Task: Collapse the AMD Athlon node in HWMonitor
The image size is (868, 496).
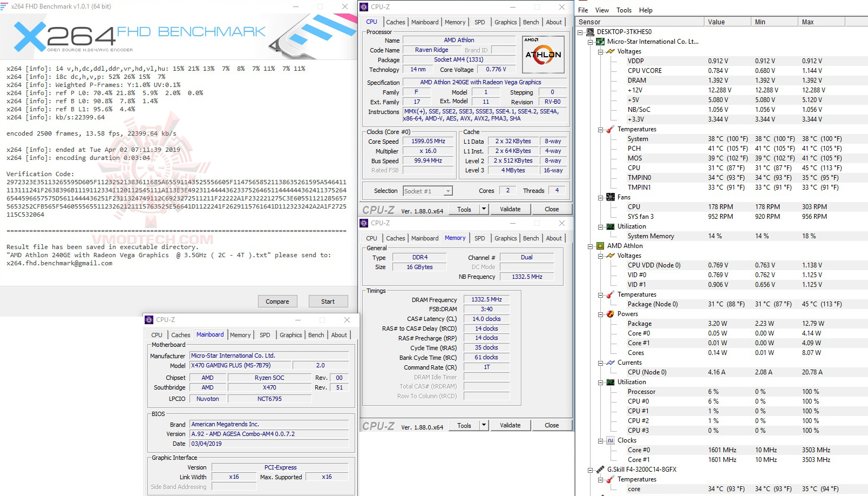Action: [x=591, y=246]
